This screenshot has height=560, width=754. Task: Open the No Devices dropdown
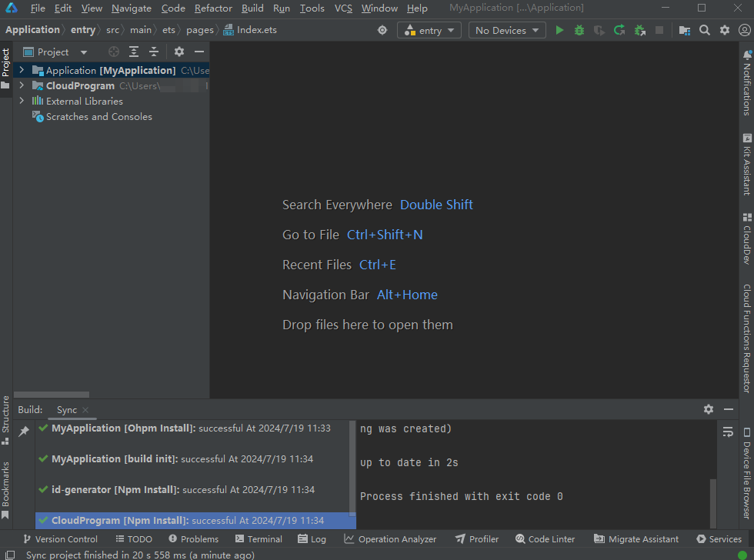[506, 30]
